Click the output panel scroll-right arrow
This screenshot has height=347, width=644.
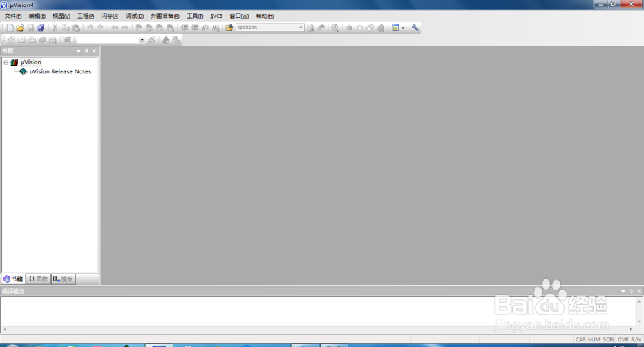point(631,330)
